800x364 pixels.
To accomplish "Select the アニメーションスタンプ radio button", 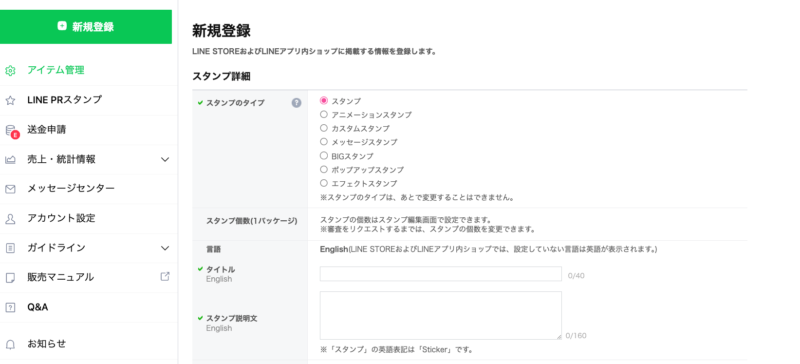I will (x=323, y=114).
